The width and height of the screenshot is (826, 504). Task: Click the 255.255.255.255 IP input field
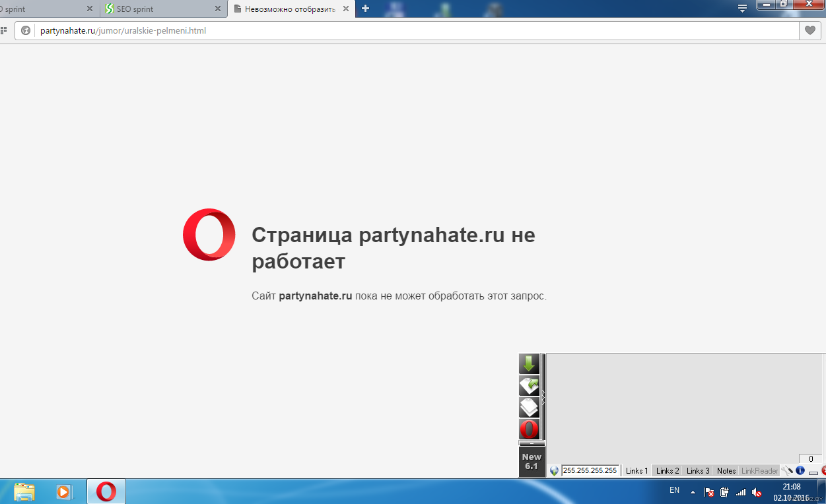[x=590, y=470]
